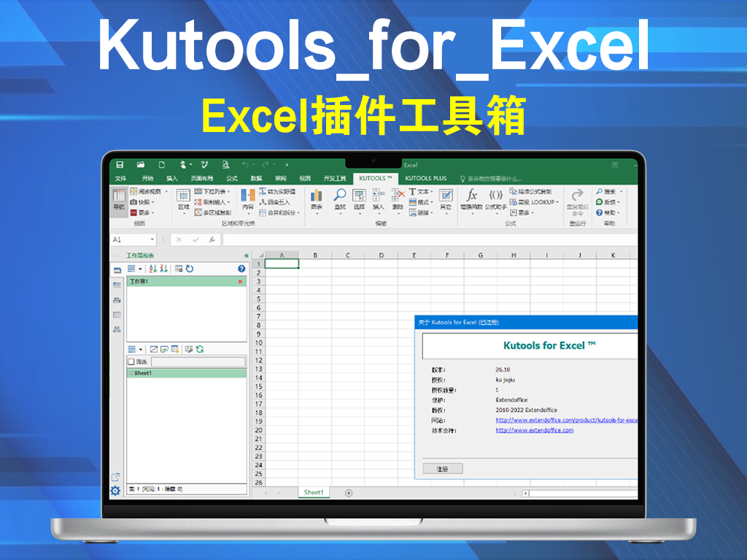Add a new sheet with plus button
This screenshot has width=747, height=560.
click(349, 493)
